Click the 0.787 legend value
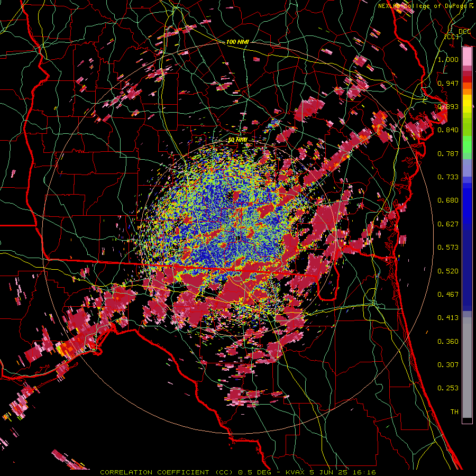476x476 pixels. click(x=448, y=153)
